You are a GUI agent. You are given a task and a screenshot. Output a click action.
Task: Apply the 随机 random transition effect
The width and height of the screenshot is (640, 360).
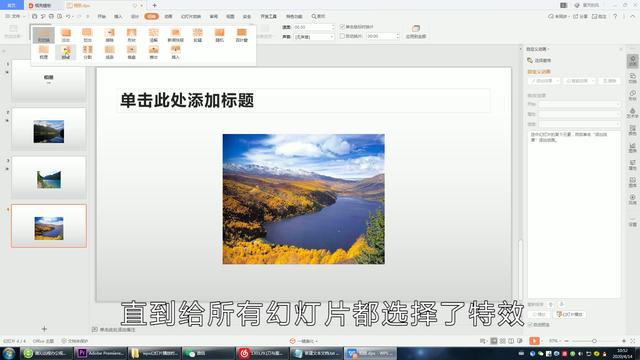(220, 36)
